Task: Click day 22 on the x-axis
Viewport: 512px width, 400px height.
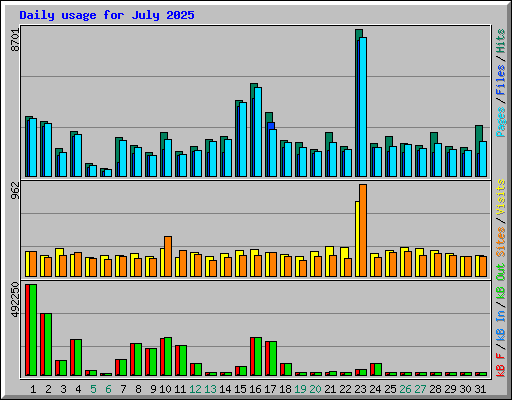Action: pos(345,389)
